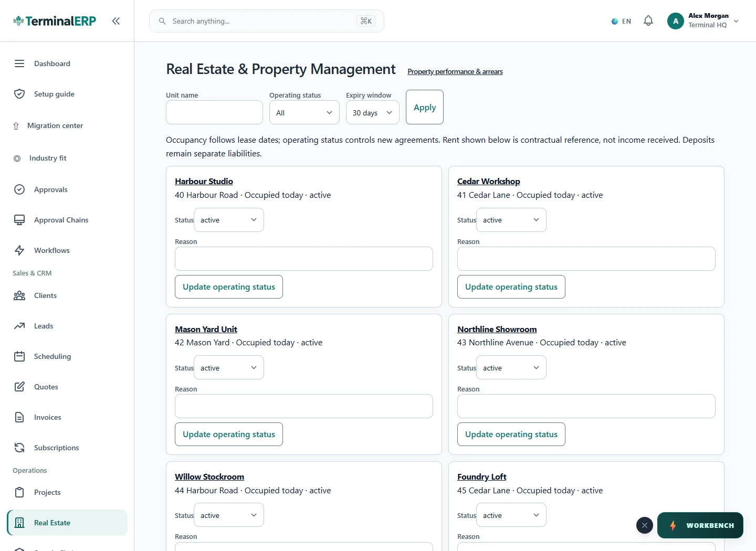Screen dimensions: 756x551
Task: Go to Migration center
Action: (x=67, y=125)
